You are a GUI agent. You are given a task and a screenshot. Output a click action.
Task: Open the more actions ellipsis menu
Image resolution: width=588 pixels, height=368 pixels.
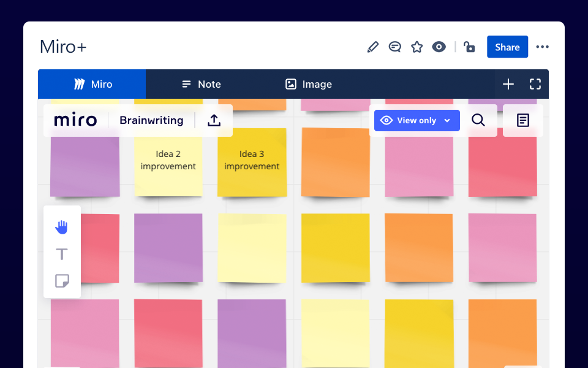pyautogui.click(x=542, y=47)
